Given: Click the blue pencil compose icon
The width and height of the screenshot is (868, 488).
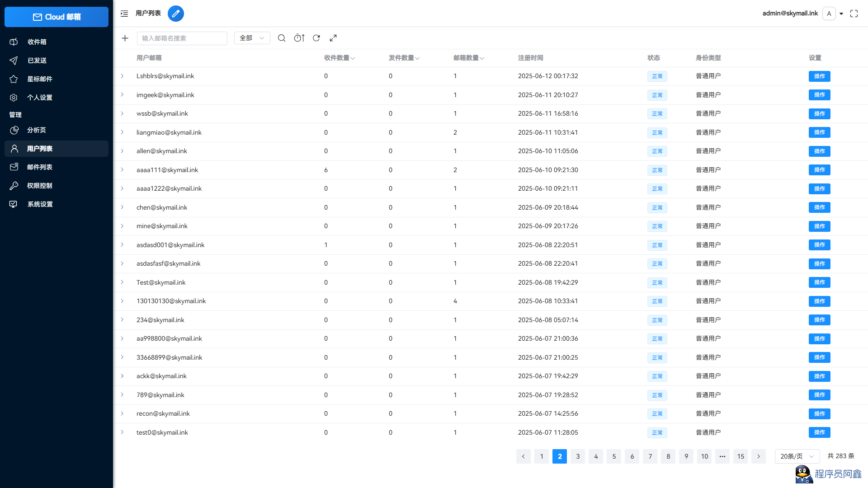Looking at the screenshot, I should (176, 14).
